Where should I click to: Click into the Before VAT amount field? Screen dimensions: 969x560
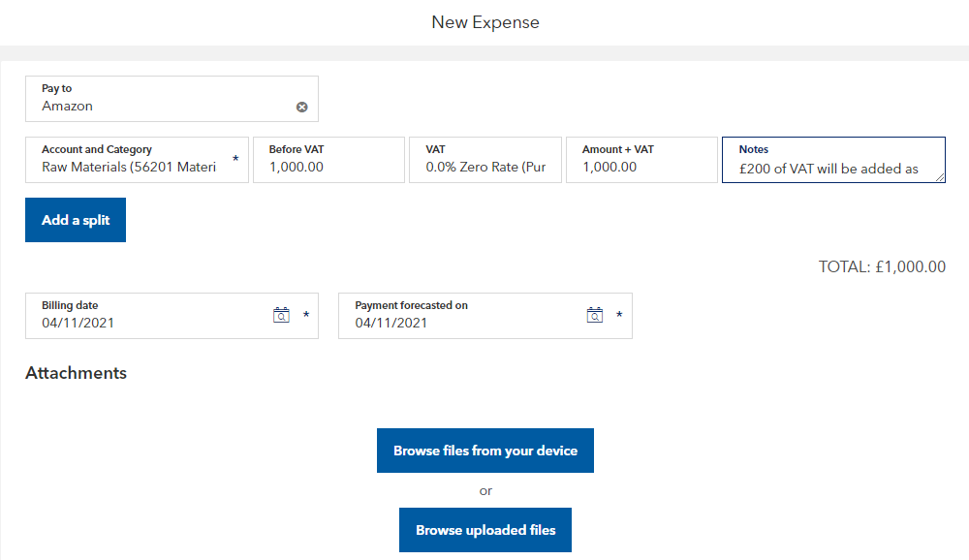(328, 167)
